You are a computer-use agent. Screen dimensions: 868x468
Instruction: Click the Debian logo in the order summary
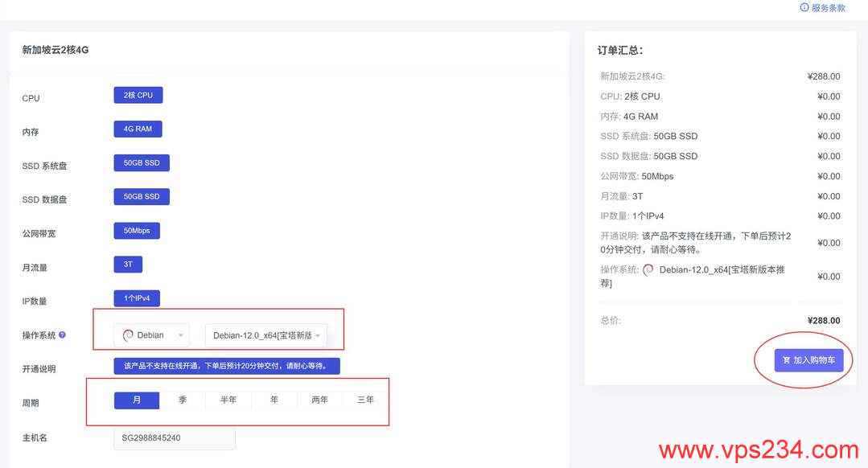tap(648, 269)
